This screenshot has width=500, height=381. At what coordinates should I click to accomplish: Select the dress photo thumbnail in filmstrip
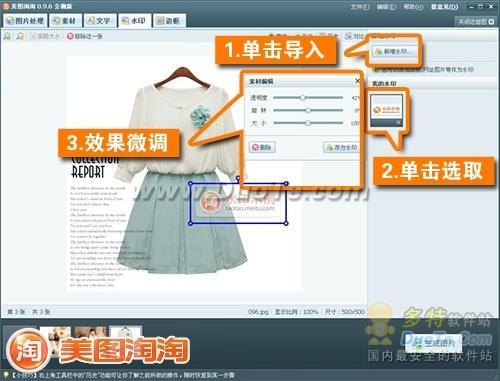(126, 333)
